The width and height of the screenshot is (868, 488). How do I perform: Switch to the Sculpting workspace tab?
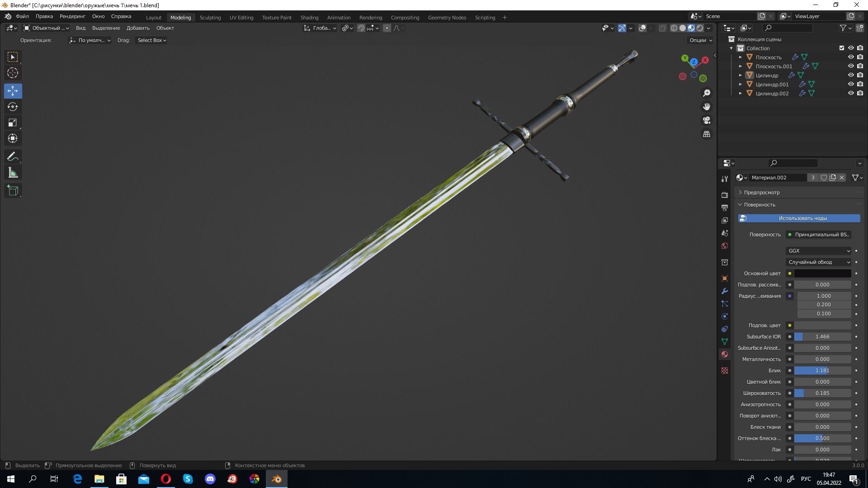click(210, 17)
